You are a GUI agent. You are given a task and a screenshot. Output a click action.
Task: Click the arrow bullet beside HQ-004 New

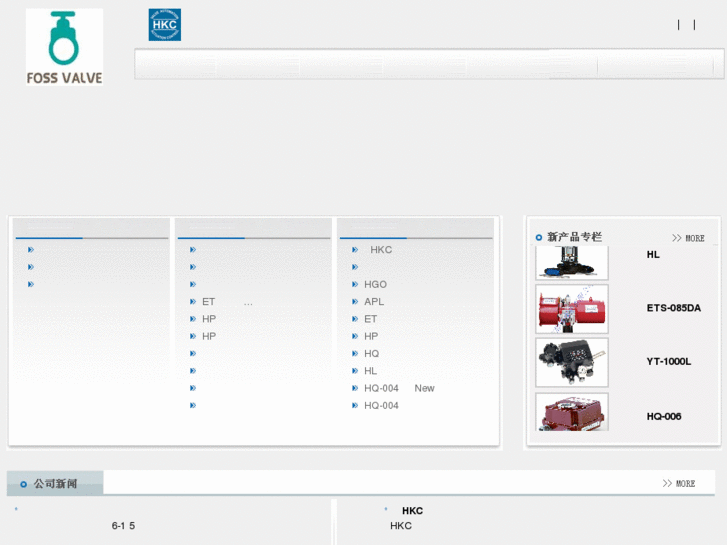coord(355,388)
